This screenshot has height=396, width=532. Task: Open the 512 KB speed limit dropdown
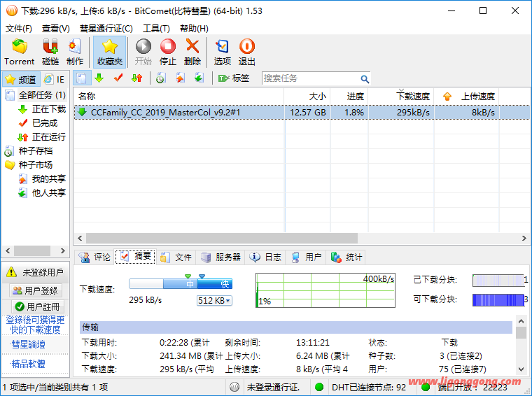coord(214,300)
